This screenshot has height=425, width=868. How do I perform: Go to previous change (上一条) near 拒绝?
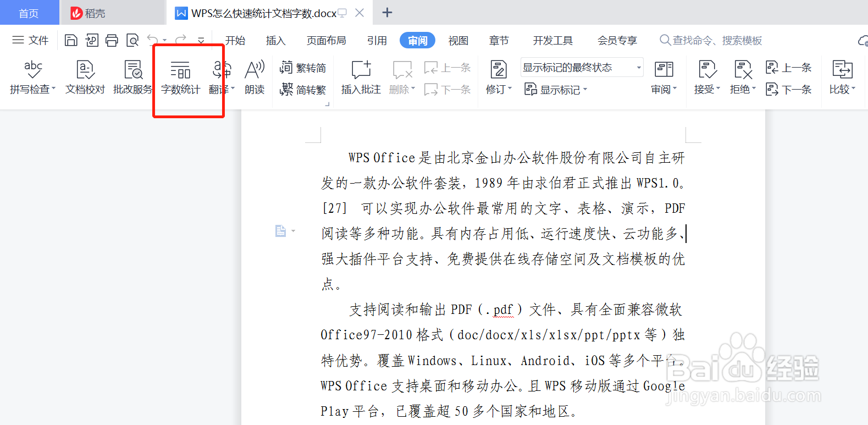pyautogui.click(x=789, y=68)
